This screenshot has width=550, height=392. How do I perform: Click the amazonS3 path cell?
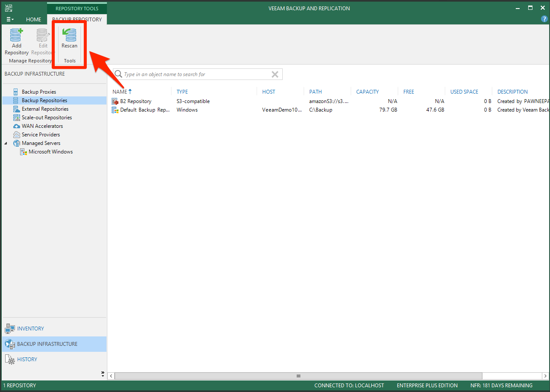coord(329,101)
